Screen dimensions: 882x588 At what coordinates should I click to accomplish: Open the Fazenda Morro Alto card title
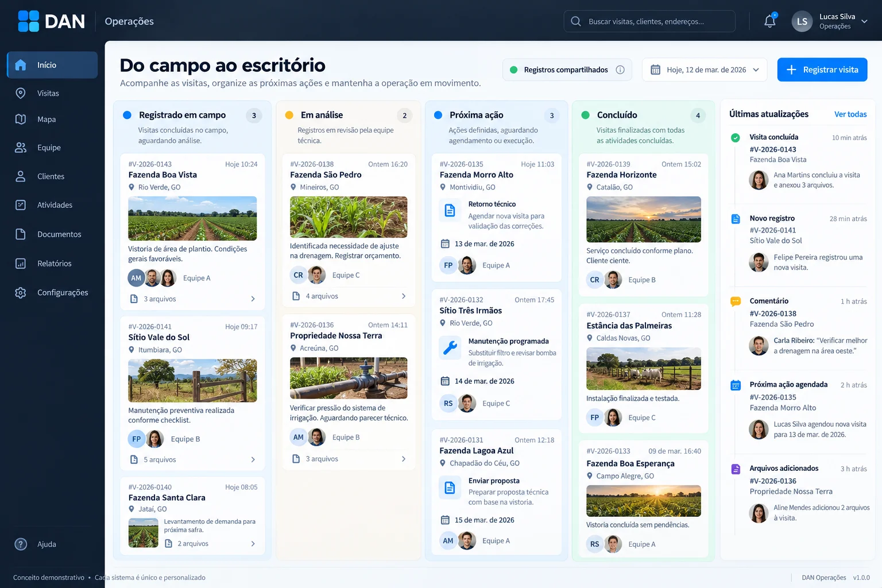point(477,175)
